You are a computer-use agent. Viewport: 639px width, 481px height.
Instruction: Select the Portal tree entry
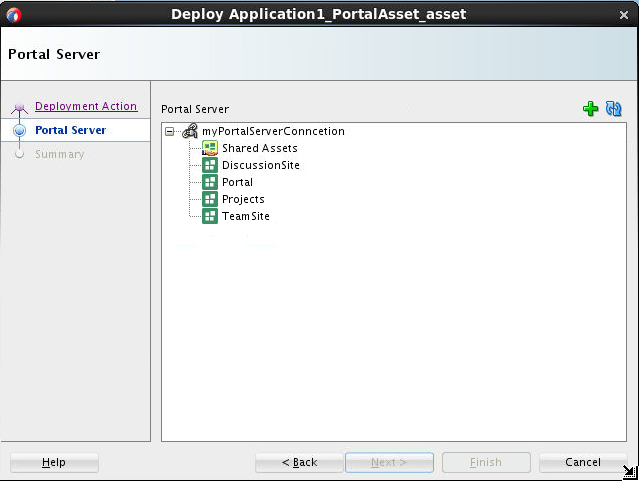(237, 182)
